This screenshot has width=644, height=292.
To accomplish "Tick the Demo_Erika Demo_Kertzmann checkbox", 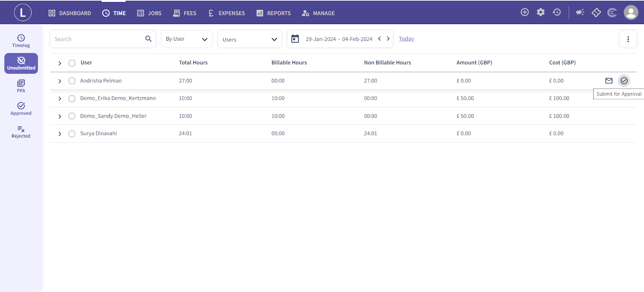I will pyautogui.click(x=72, y=99).
